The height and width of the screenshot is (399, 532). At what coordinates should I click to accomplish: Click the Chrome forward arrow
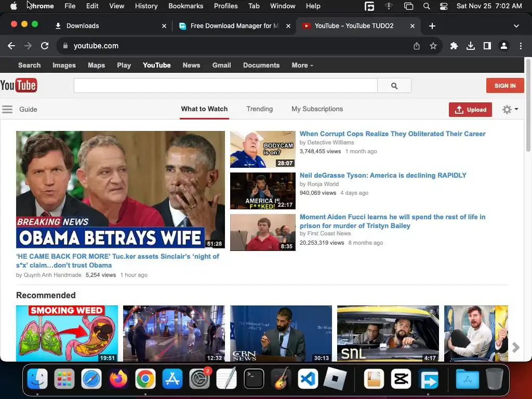[x=28, y=46]
